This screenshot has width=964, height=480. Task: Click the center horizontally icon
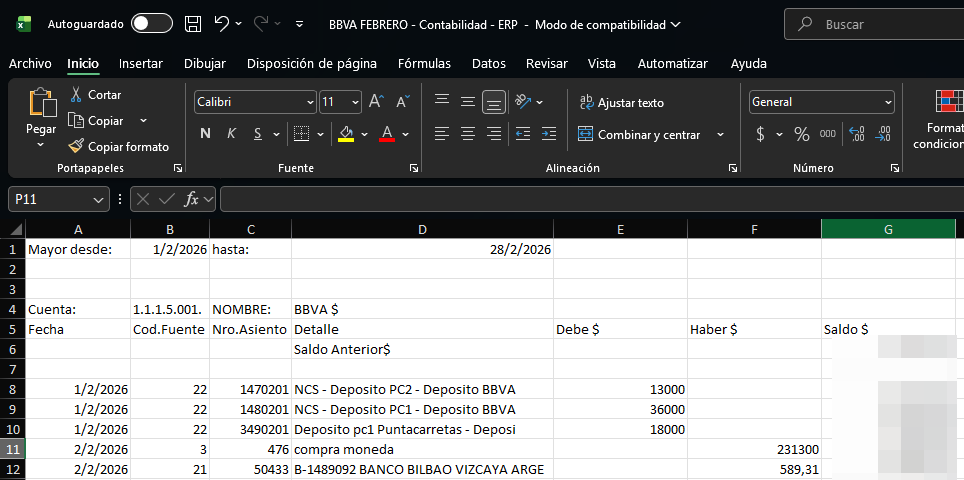pyautogui.click(x=468, y=134)
